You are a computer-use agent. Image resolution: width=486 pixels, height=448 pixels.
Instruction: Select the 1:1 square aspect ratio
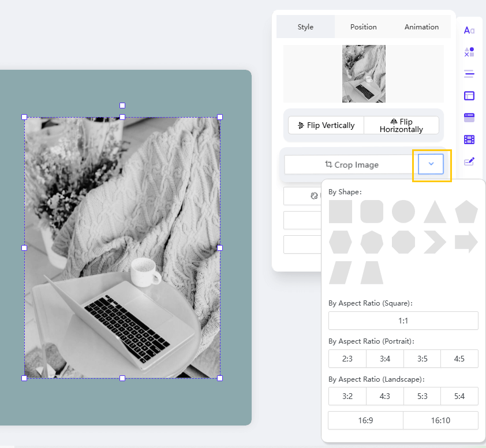pos(403,321)
